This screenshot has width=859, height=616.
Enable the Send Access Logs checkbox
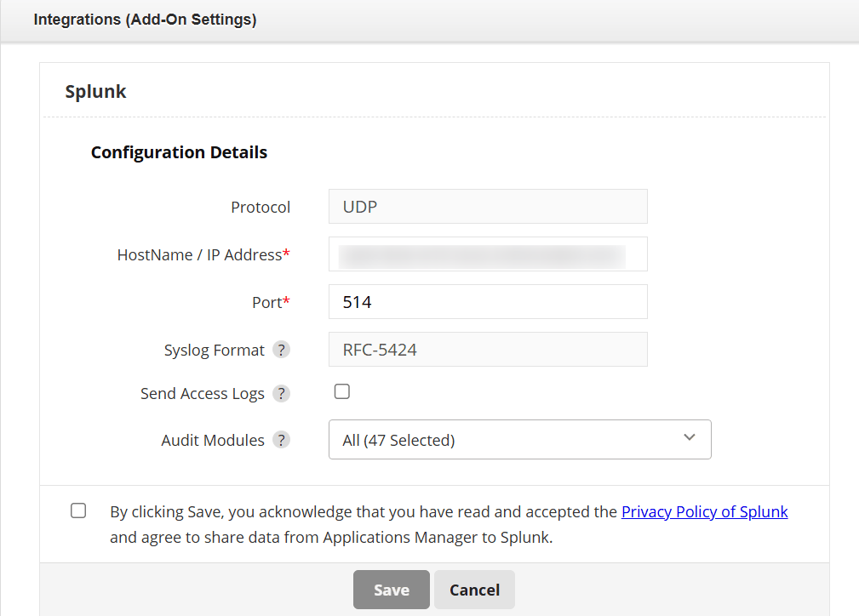click(341, 391)
